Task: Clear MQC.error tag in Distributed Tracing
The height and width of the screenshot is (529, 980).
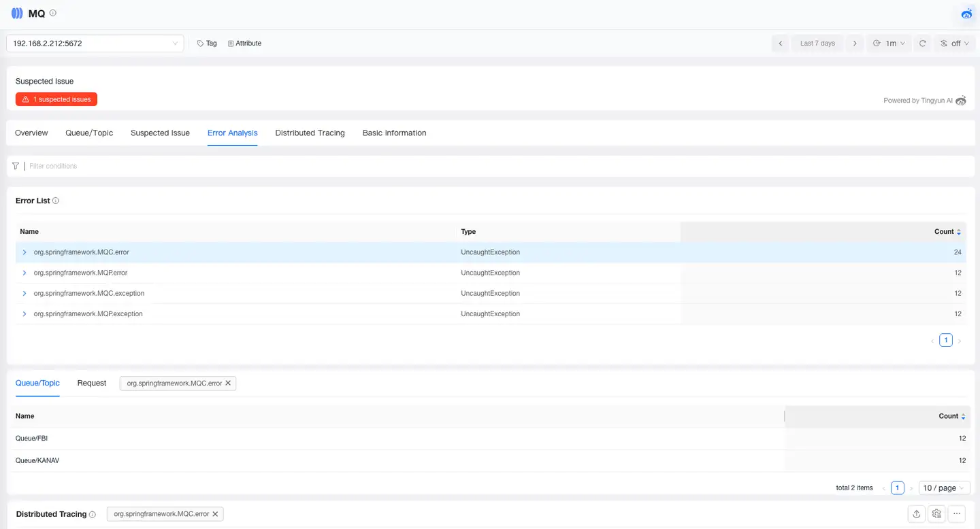Action: pyautogui.click(x=215, y=514)
